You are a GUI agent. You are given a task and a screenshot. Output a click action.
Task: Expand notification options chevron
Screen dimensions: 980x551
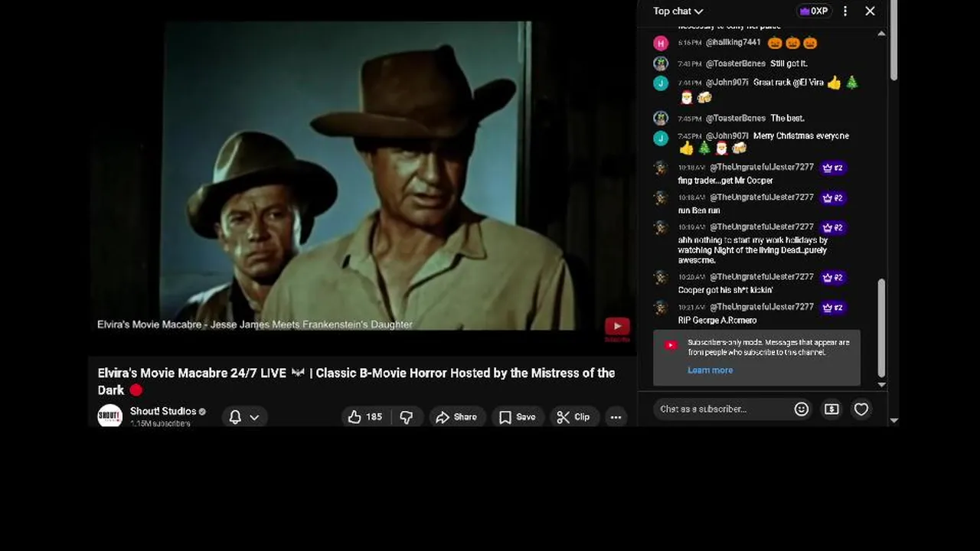point(254,417)
